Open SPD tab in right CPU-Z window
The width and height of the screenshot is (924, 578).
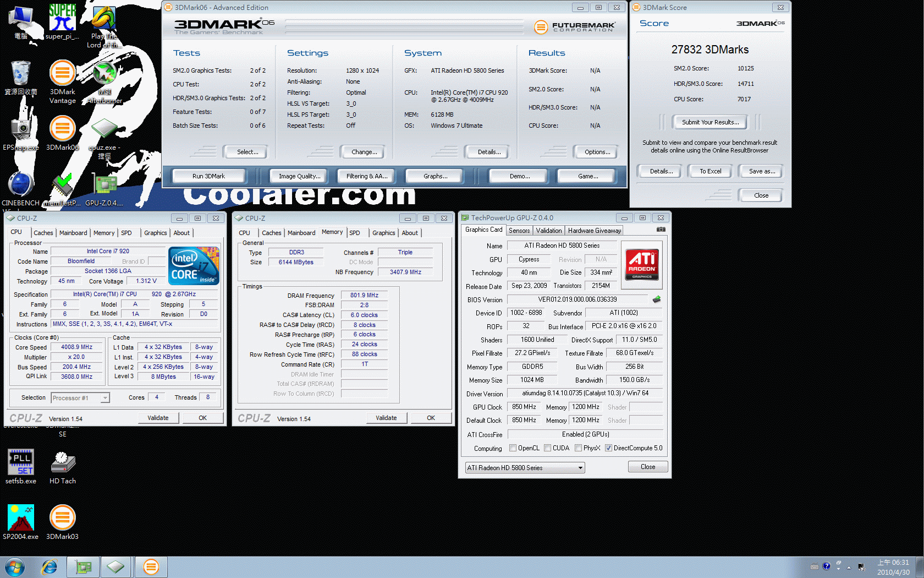355,233
